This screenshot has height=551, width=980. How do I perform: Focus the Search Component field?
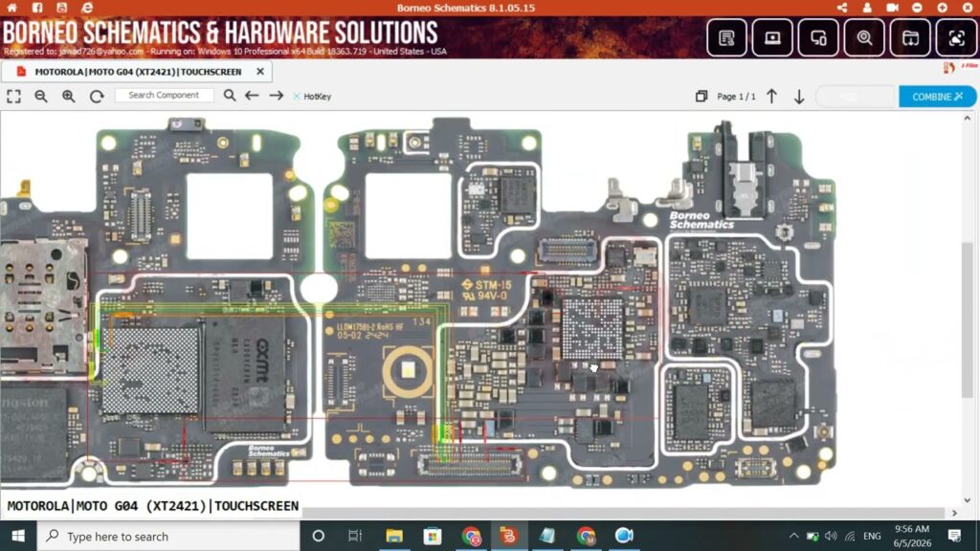click(164, 96)
